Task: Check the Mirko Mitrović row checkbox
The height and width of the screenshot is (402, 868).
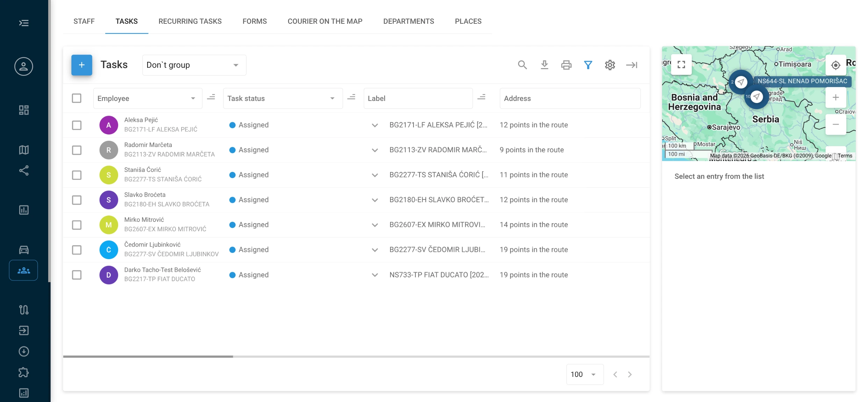Action: pyautogui.click(x=77, y=225)
